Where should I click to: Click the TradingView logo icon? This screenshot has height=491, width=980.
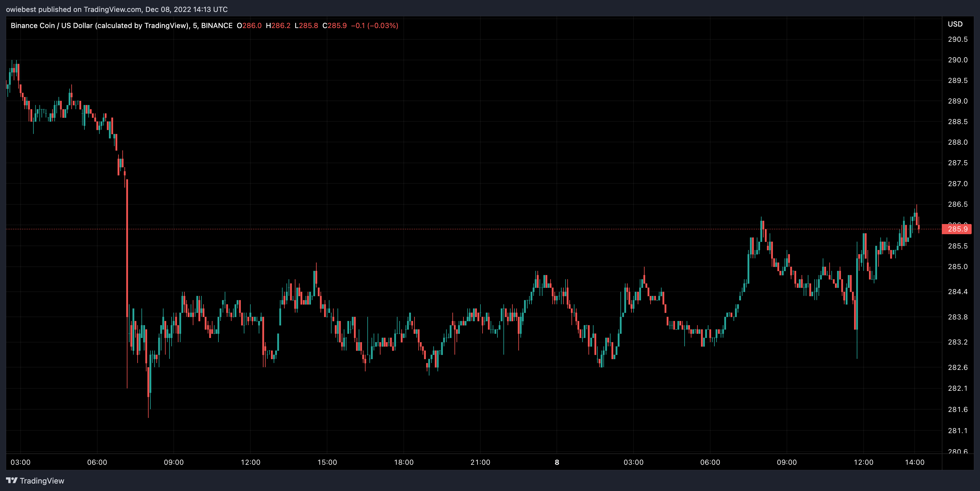[12, 480]
